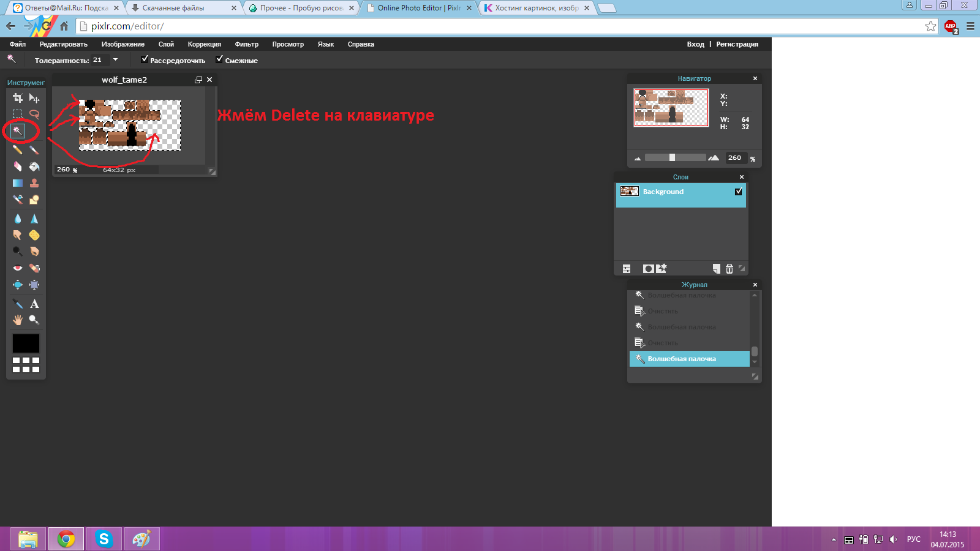Select the Smudge finger tool
Screen dimensions: 980x551
point(18,235)
